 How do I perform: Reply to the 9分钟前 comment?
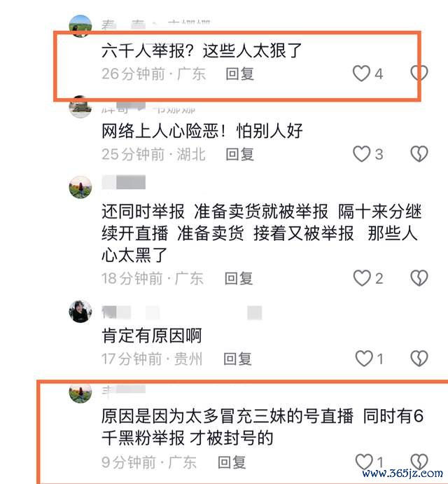tap(232, 462)
